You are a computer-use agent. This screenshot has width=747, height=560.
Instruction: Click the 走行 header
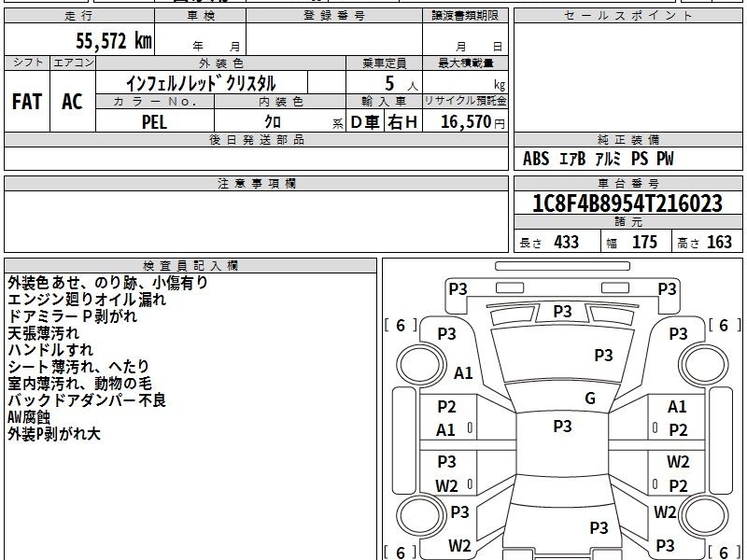(78, 15)
